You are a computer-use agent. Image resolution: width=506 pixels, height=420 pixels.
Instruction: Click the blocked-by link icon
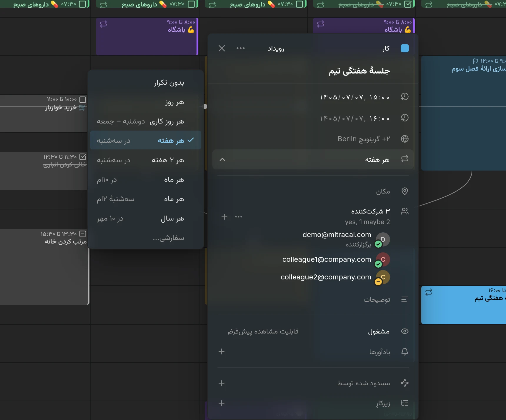tap(405, 383)
